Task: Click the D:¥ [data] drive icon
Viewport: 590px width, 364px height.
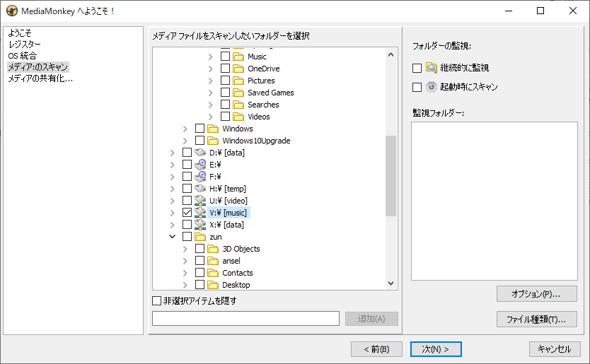Action: pyautogui.click(x=200, y=153)
